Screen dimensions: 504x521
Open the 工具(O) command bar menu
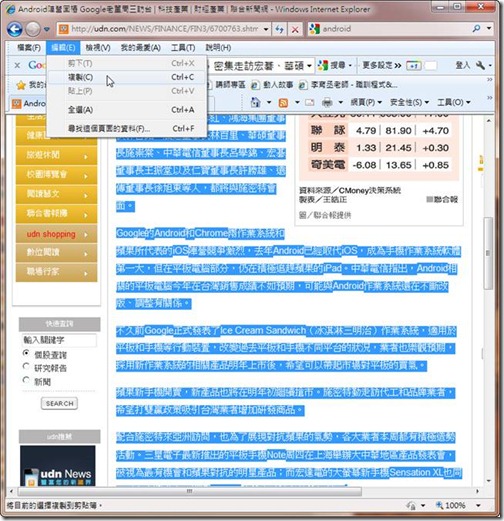pyautogui.click(x=454, y=102)
